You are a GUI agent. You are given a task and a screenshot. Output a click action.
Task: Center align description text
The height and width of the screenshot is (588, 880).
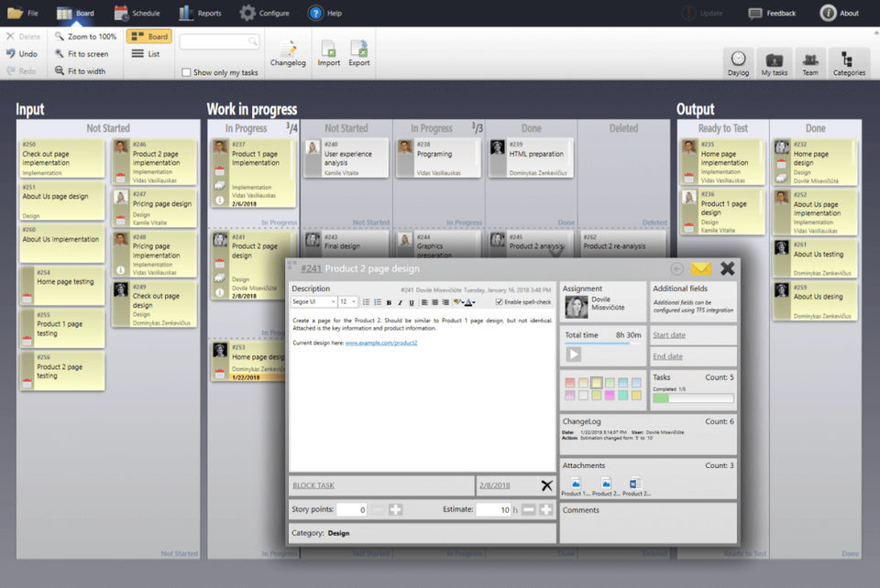pyautogui.click(x=434, y=302)
